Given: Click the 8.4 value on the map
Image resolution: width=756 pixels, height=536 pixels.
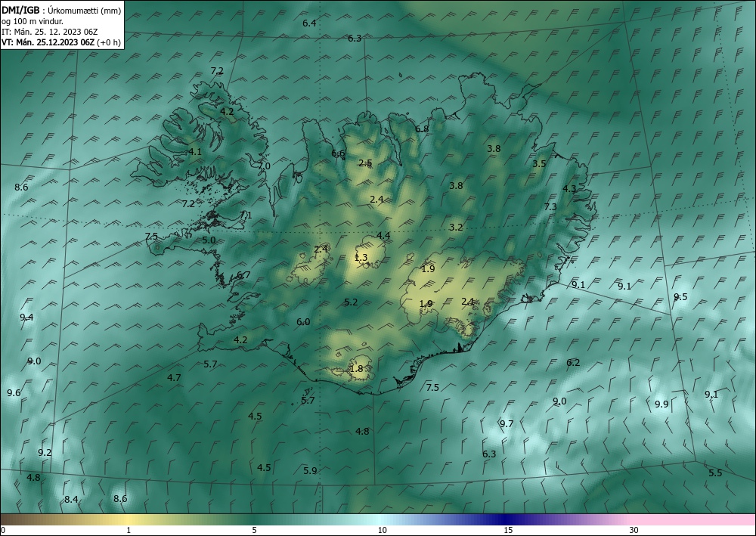Looking at the screenshot, I should click(71, 500).
